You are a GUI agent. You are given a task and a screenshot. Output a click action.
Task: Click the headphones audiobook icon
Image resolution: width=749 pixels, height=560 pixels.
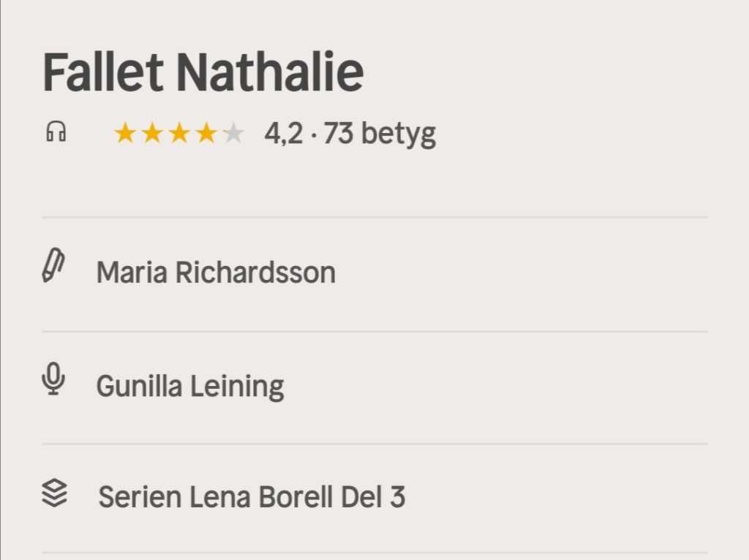tap(56, 132)
